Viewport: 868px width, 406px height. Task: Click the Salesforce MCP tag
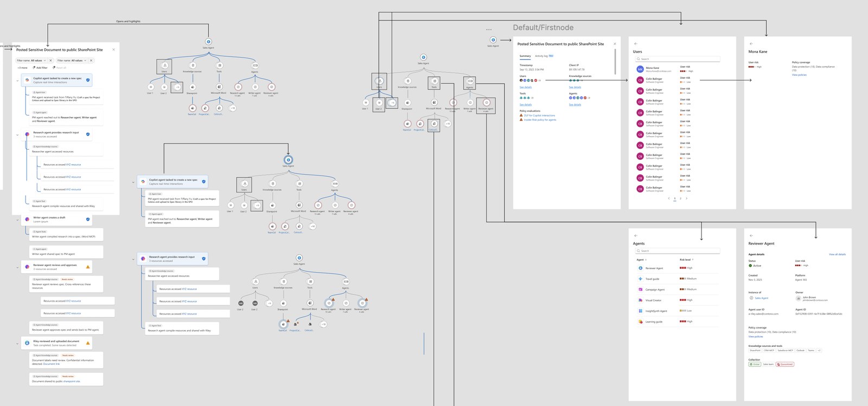[785, 350]
